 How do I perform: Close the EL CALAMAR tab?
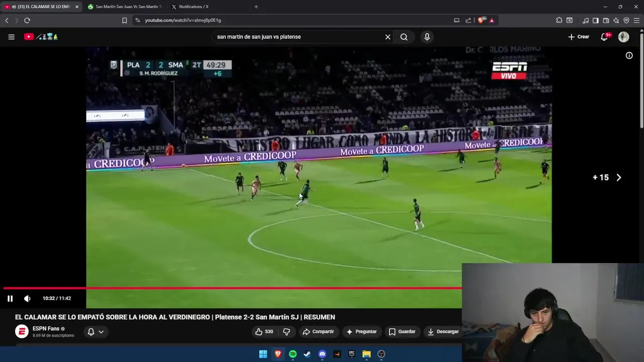coord(77,7)
